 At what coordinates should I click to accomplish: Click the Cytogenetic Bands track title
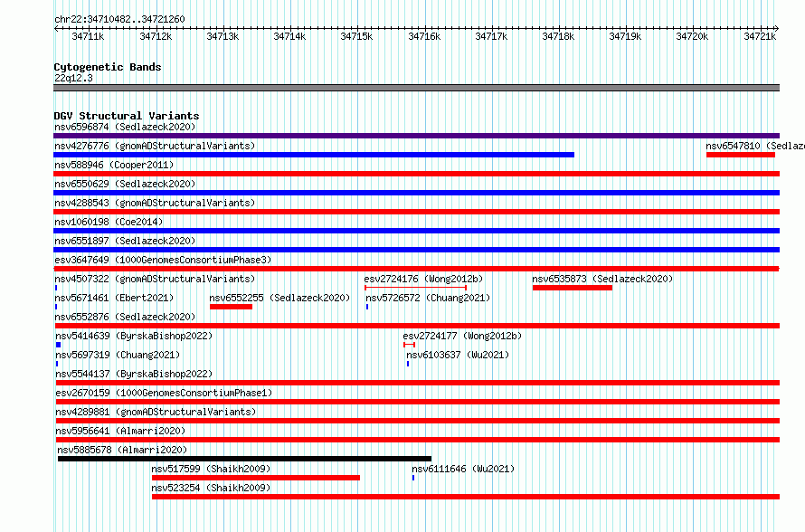tap(108, 67)
